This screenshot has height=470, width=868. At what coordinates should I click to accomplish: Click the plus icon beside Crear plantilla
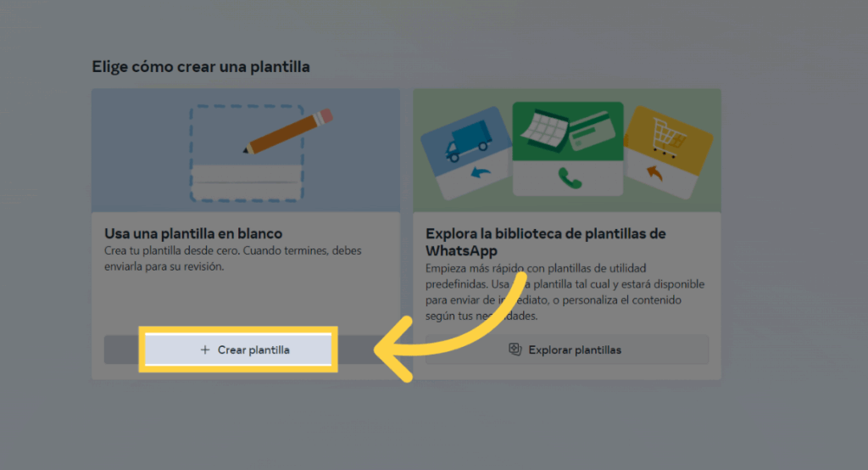coord(204,350)
